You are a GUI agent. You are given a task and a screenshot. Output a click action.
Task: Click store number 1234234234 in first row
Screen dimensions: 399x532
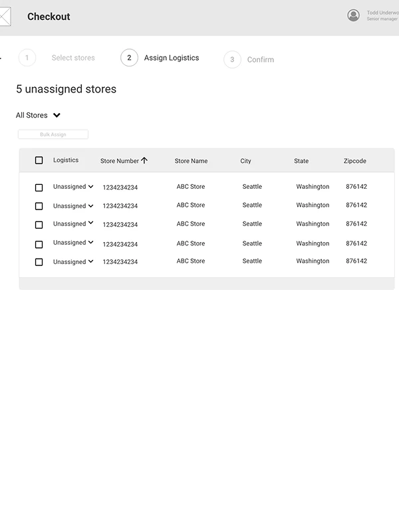click(120, 188)
